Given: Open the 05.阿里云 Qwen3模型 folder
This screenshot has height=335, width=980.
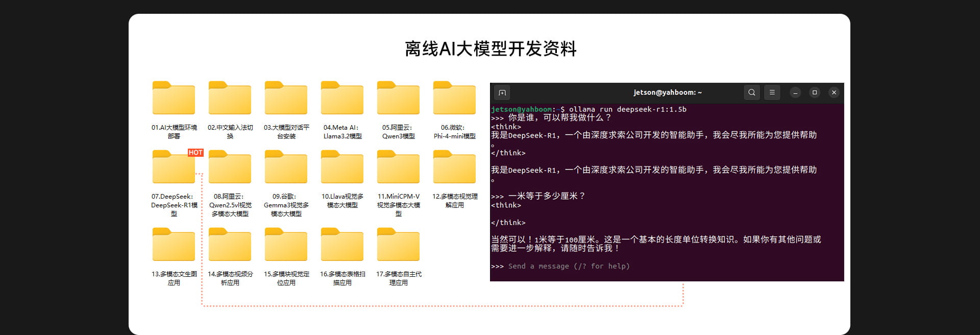Looking at the screenshot, I should click(x=398, y=98).
